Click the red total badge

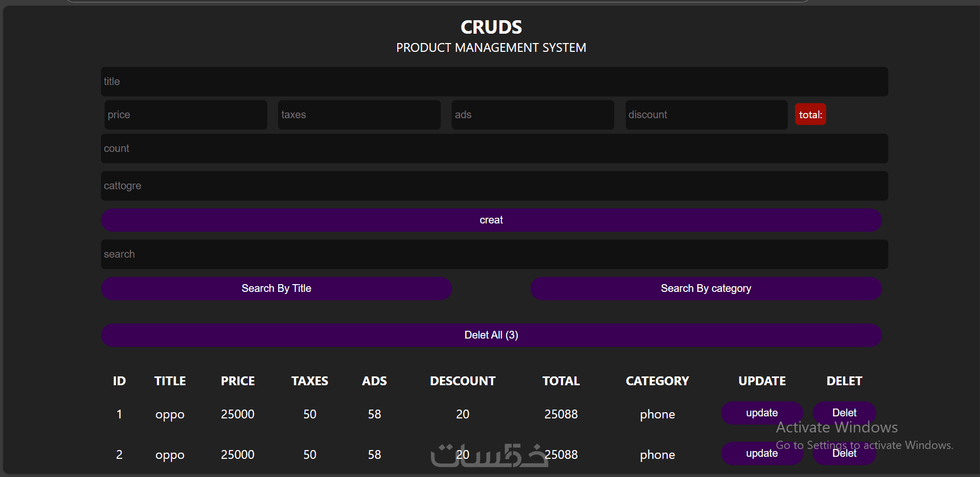click(x=810, y=115)
